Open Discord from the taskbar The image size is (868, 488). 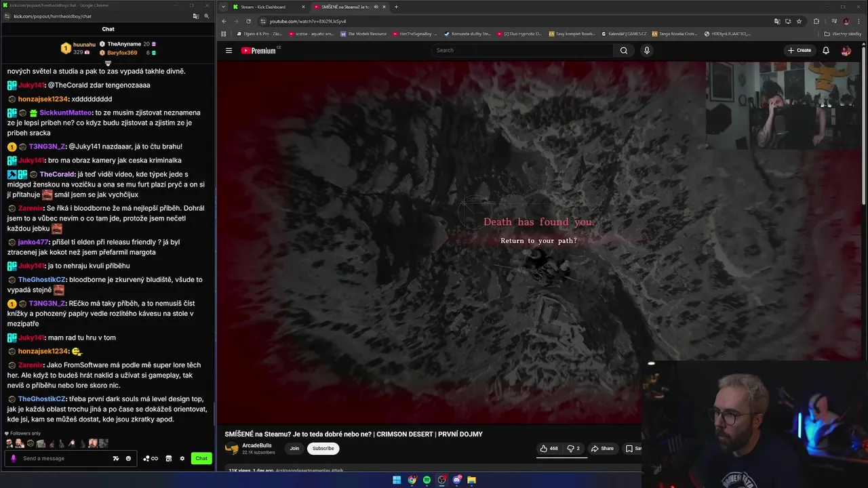click(456, 480)
